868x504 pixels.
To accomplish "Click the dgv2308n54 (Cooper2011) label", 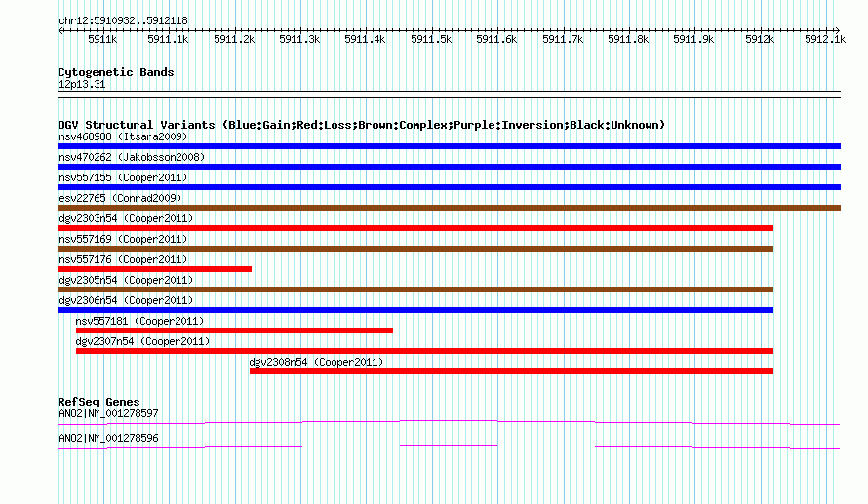I will (x=316, y=362).
